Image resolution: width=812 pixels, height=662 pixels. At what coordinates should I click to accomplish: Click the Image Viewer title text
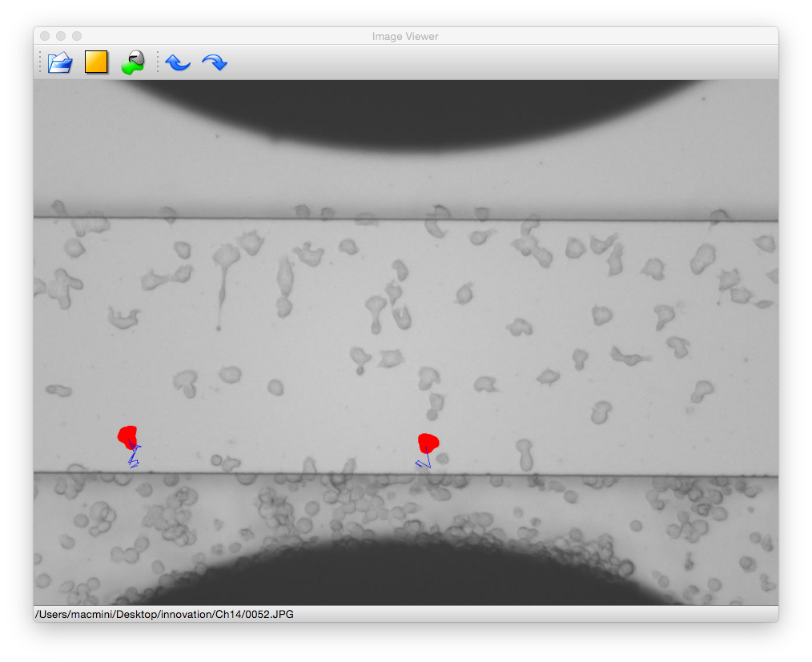(x=405, y=36)
